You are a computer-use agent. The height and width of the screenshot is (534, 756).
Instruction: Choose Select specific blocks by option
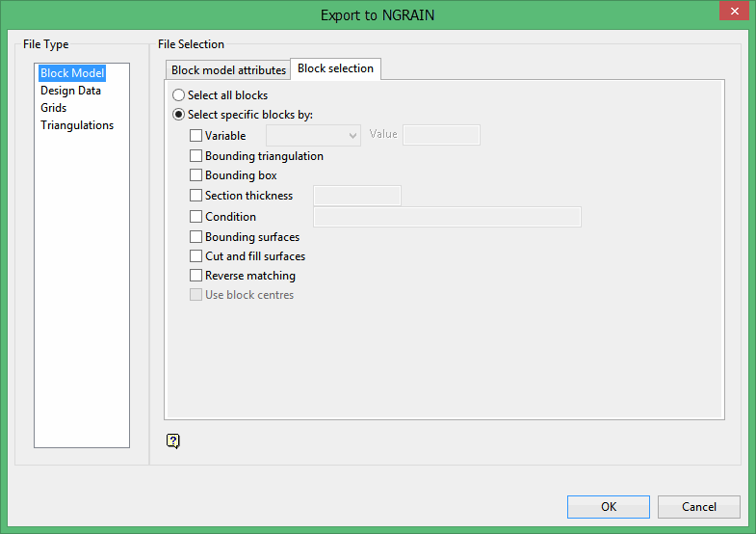point(178,115)
